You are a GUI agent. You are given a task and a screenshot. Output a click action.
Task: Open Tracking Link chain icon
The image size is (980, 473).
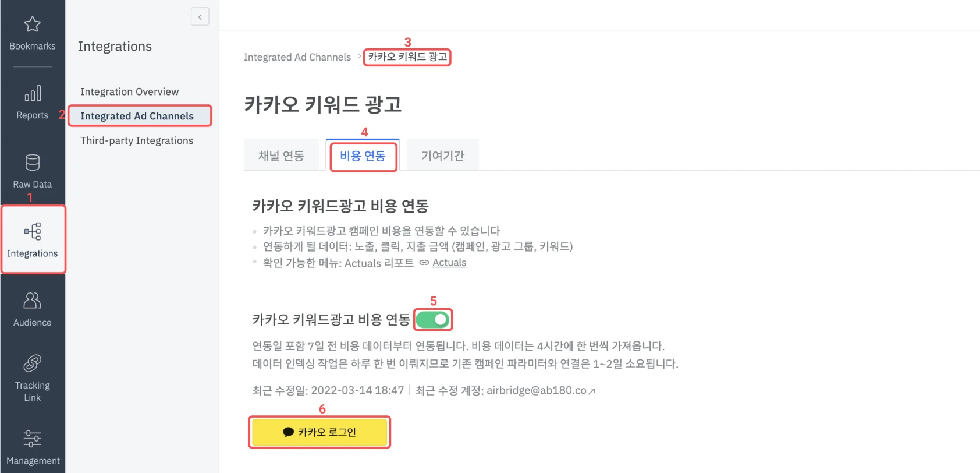pos(33,363)
